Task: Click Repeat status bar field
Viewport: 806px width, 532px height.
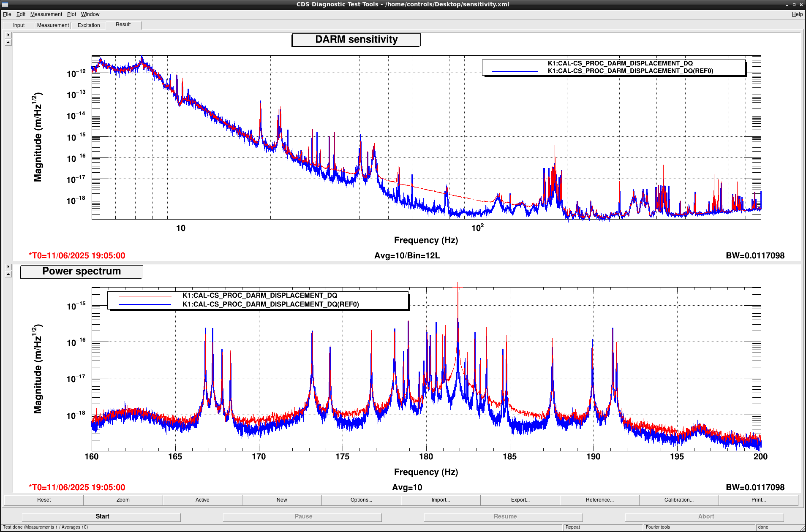Action: point(603,527)
